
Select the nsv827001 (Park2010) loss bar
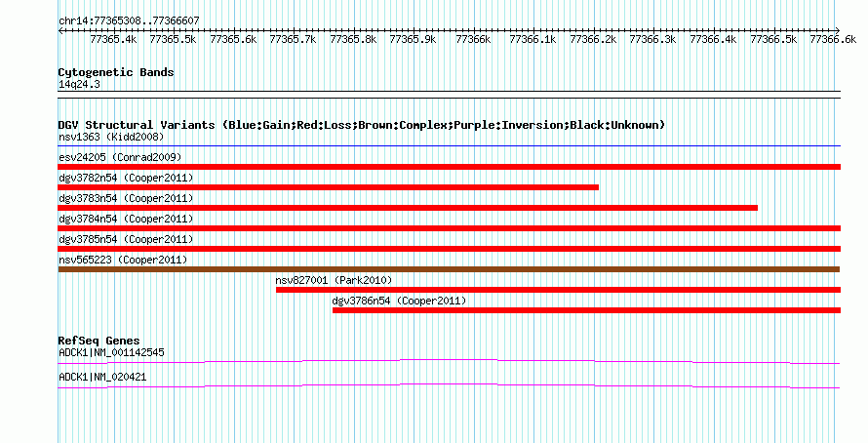click(x=558, y=290)
